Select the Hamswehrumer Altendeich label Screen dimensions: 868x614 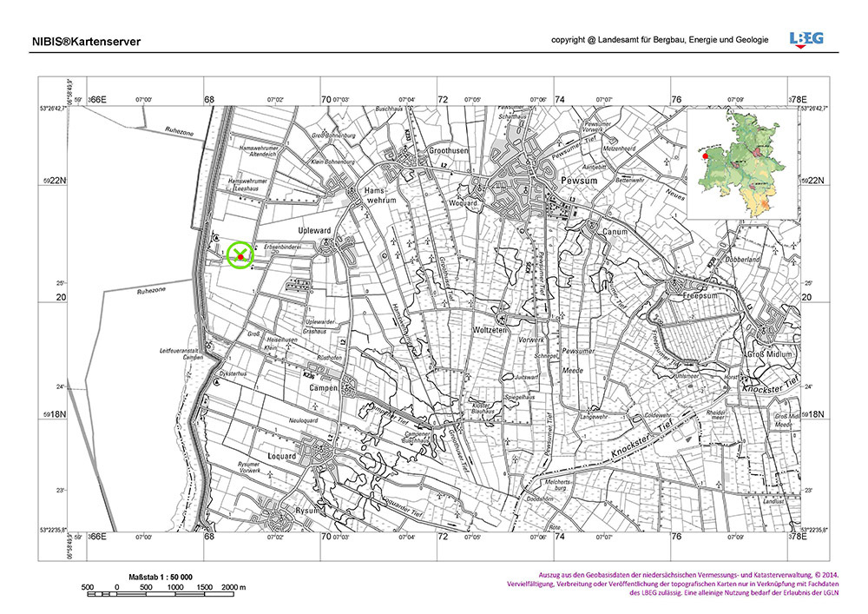tap(258, 151)
